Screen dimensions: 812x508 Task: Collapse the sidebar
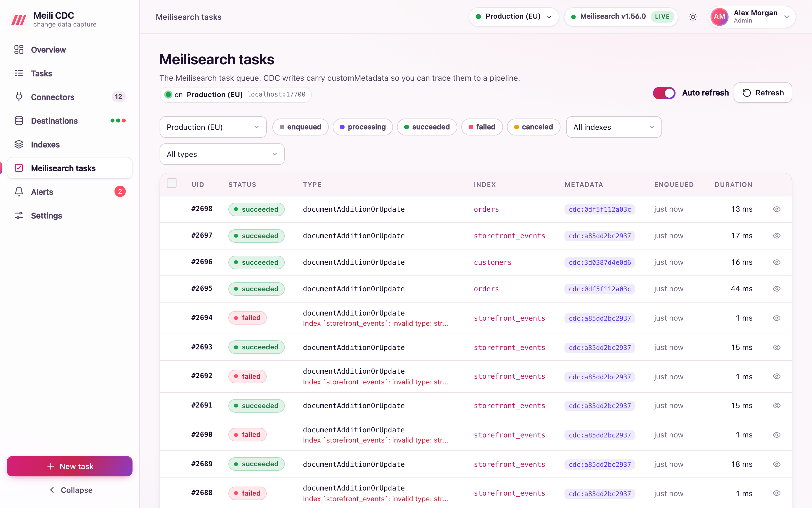click(70, 490)
